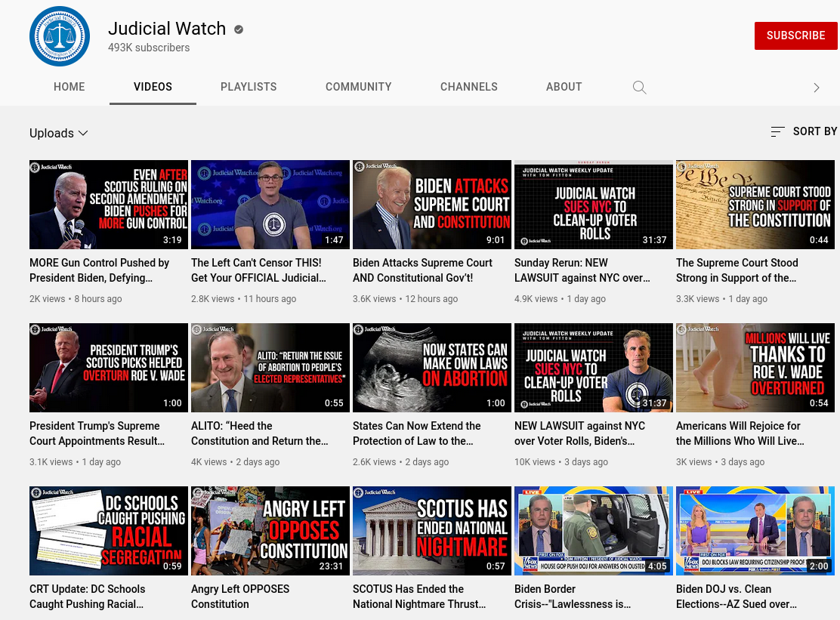Open the channel search magnifier icon
Image resolution: width=840 pixels, height=620 pixels.
pos(639,88)
